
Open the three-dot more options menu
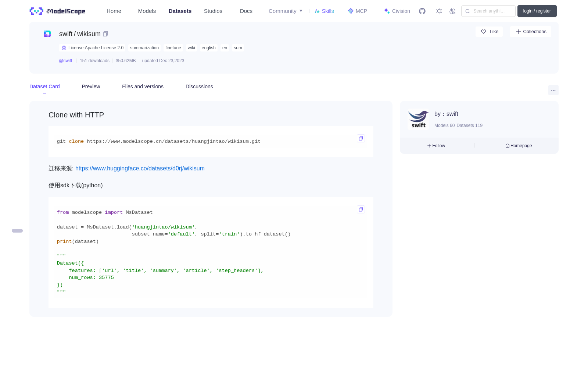pyautogui.click(x=553, y=91)
